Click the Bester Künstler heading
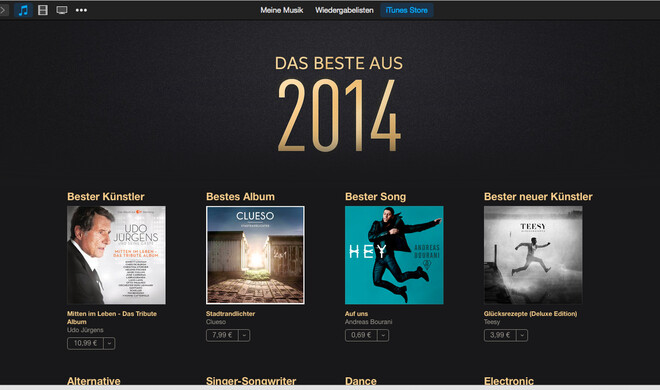Screen dimensions: 660x390 tap(106, 196)
